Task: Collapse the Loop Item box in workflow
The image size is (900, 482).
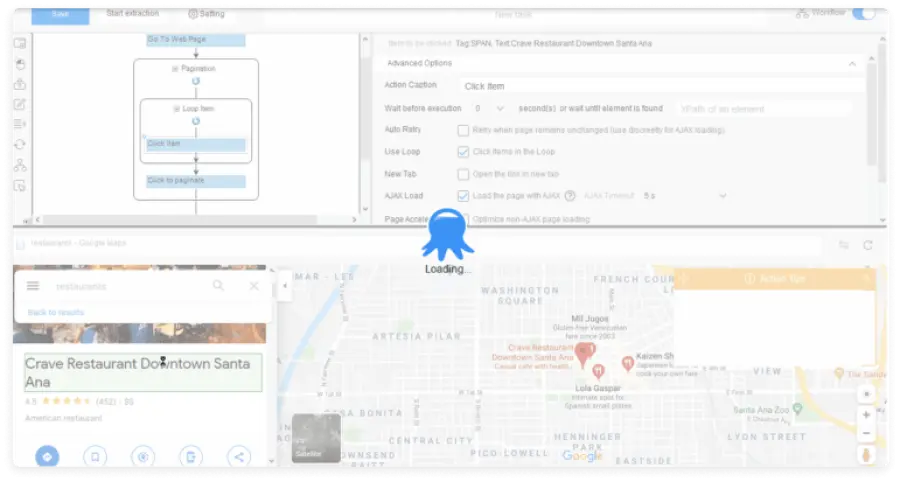Action: pos(177,109)
